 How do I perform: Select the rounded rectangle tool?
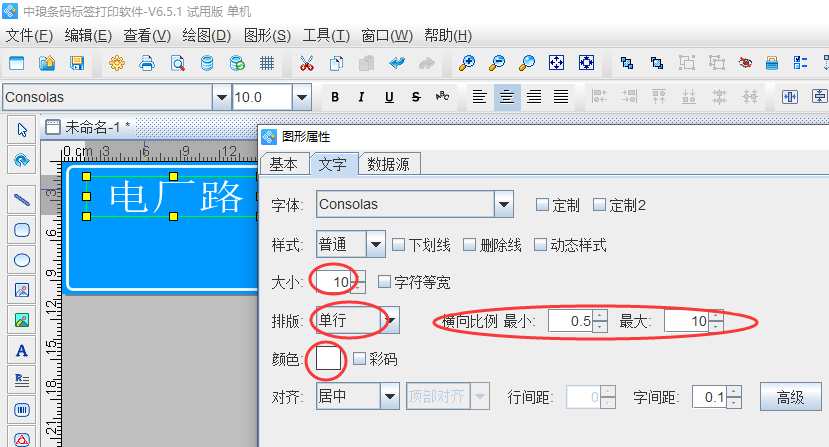[x=22, y=230]
